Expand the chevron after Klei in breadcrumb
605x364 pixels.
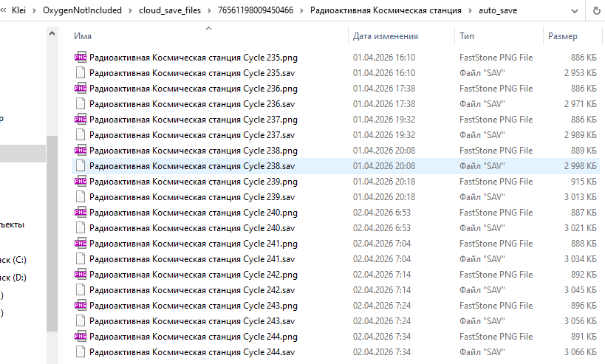[x=34, y=11]
